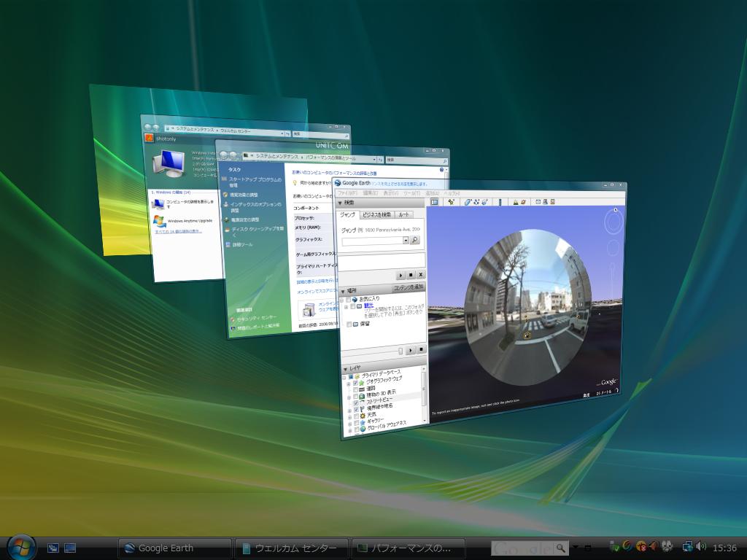Toggle the 建物の 3D 表示 layer checkbox
Screen dimensions: 747x560
[356, 397]
